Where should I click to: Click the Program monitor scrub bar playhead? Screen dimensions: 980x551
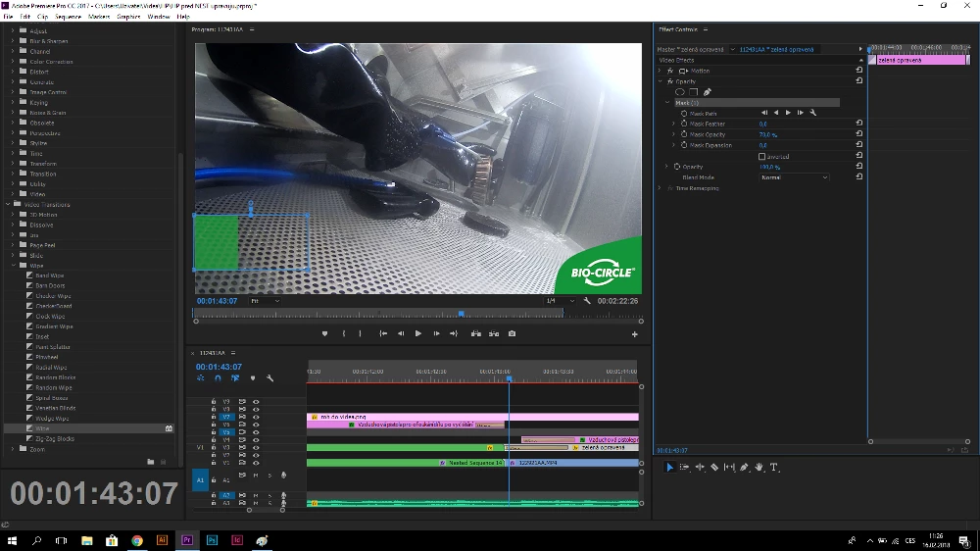click(x=462, y=314)
